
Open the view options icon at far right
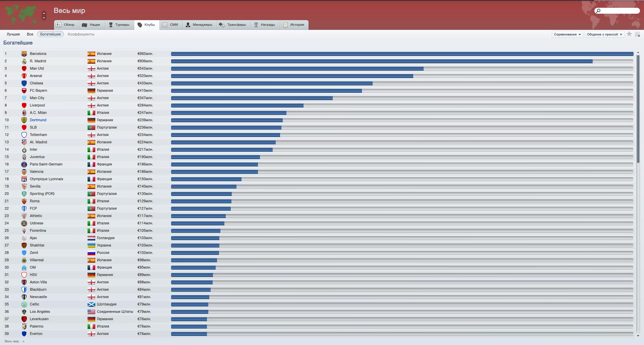coord(638,34)
